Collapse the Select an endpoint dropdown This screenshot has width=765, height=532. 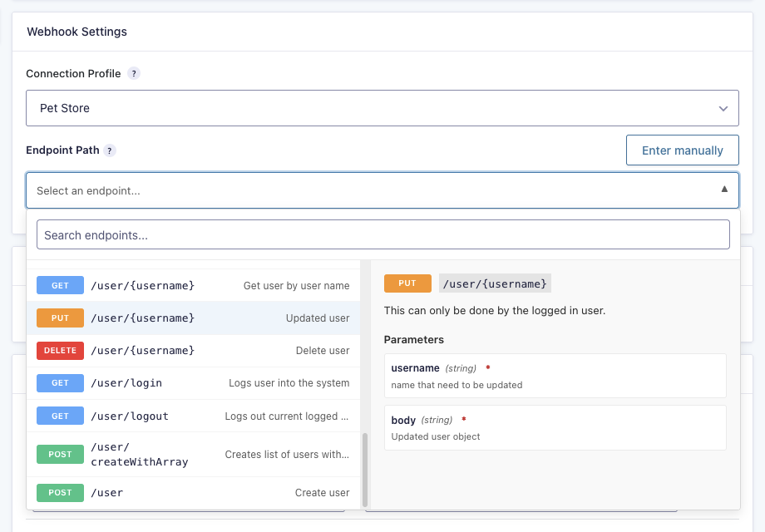382,190
